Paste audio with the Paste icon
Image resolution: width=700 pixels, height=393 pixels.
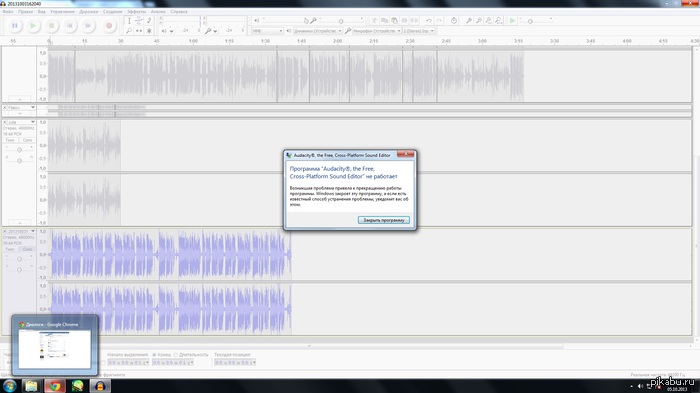click(x=394, y=21)
